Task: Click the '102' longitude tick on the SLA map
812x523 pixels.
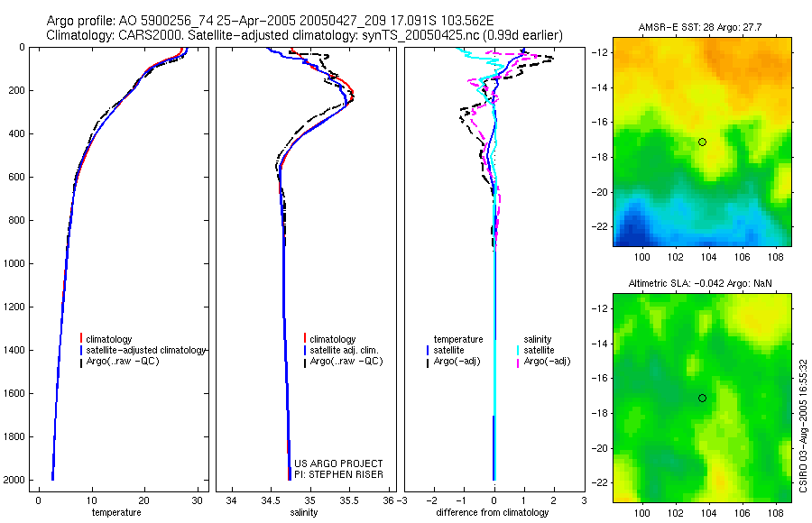Action: coord(675,514)
